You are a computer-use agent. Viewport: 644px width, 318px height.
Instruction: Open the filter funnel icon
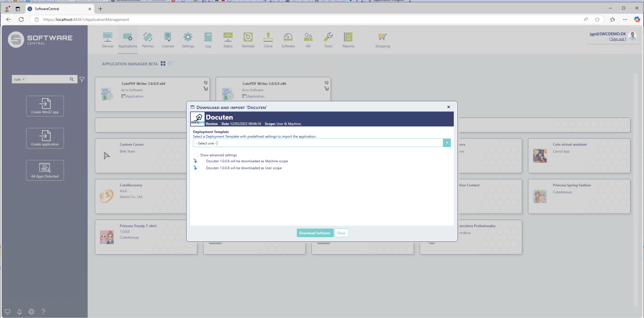click(x=82, y=79)
